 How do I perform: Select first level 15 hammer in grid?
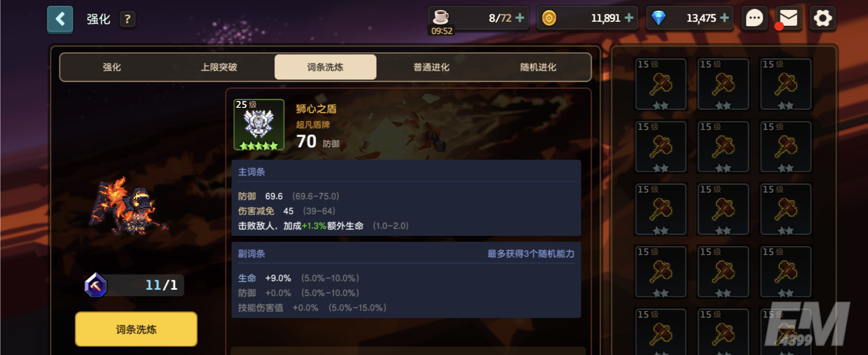pos(661,84)
